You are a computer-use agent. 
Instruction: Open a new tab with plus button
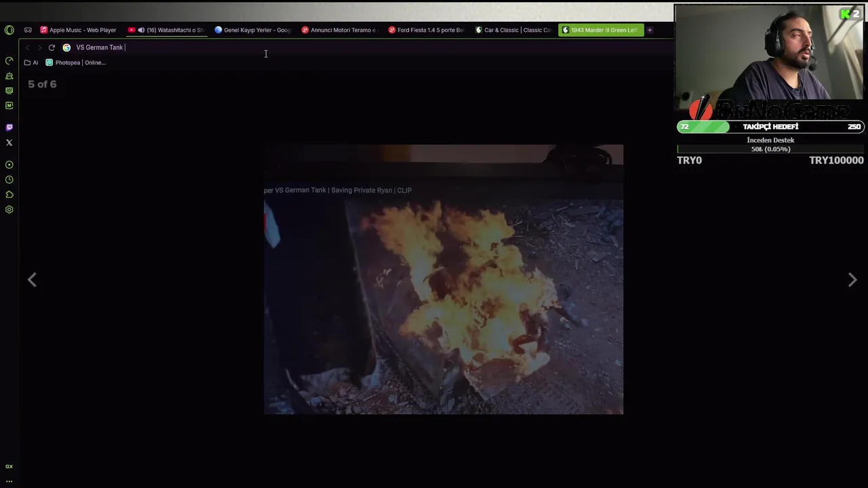pos(650,30)
